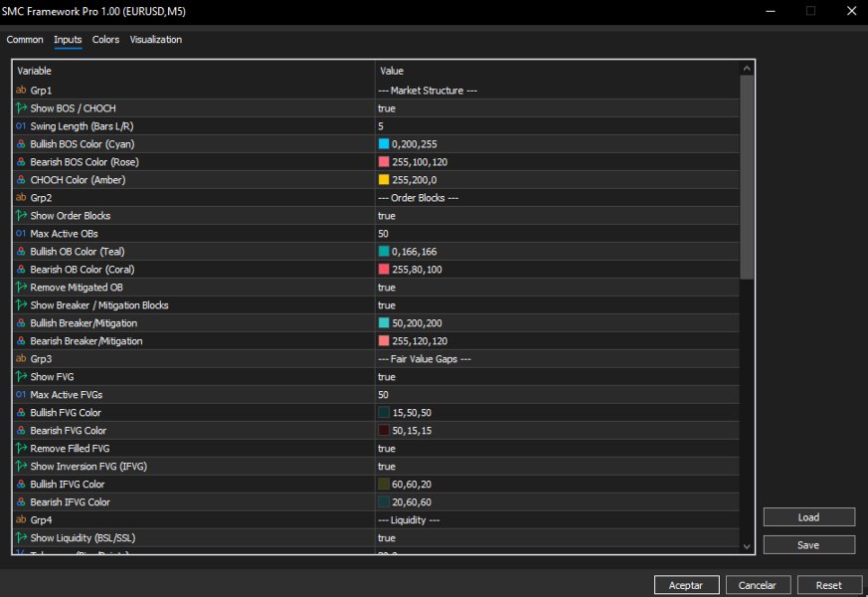Click the Cancelar button
This screenshot has width=868, height=597.
(x=758, y=585)
